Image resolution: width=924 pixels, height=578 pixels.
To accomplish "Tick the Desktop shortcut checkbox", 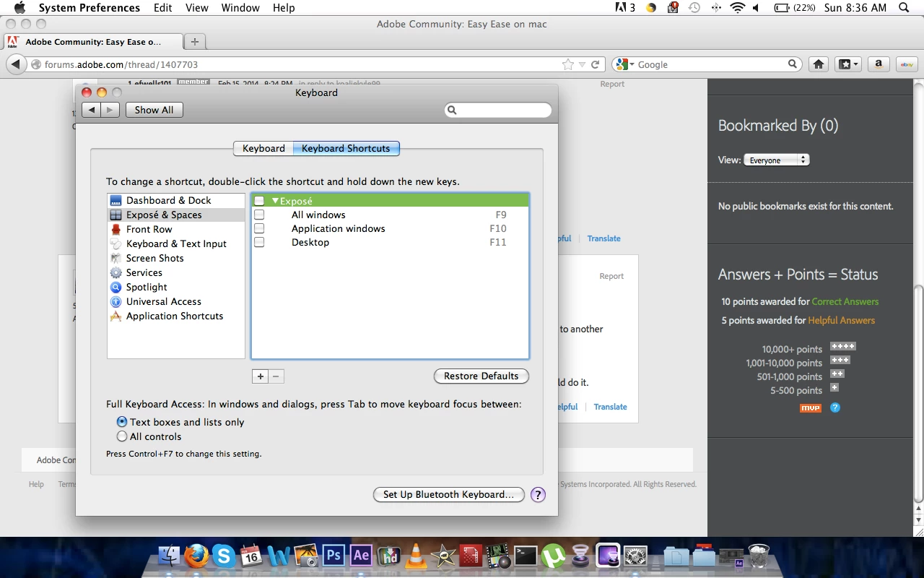I will pos(259,242).
